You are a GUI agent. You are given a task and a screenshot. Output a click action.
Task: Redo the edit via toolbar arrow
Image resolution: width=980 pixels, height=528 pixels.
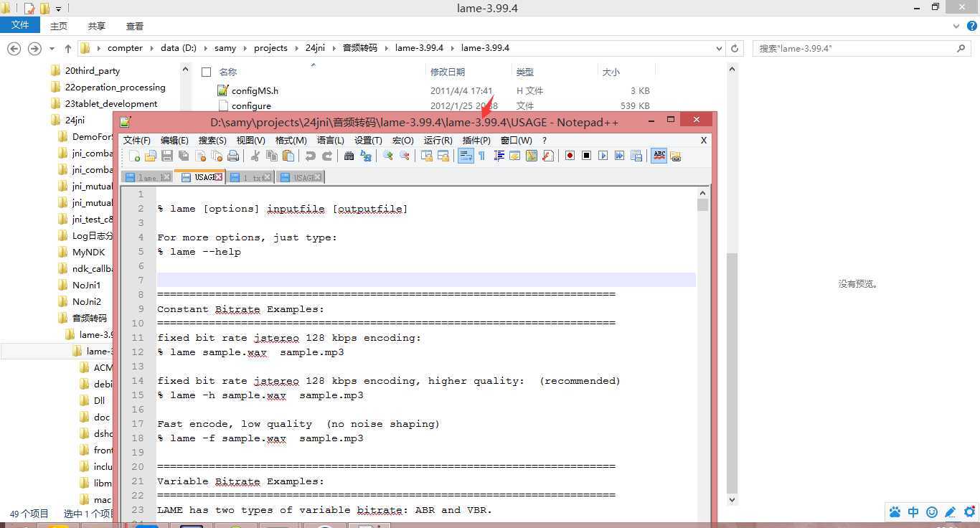click(327, 156)
